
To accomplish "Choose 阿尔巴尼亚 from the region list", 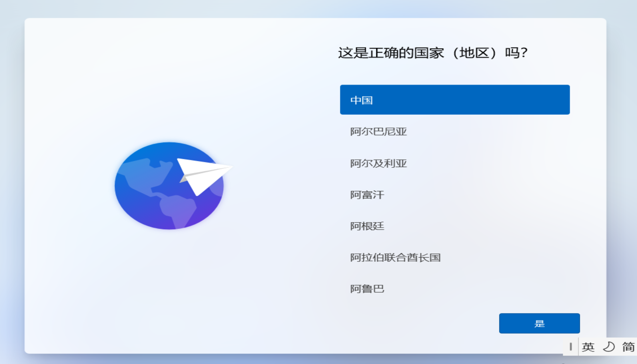I will (x=455, y=132).
